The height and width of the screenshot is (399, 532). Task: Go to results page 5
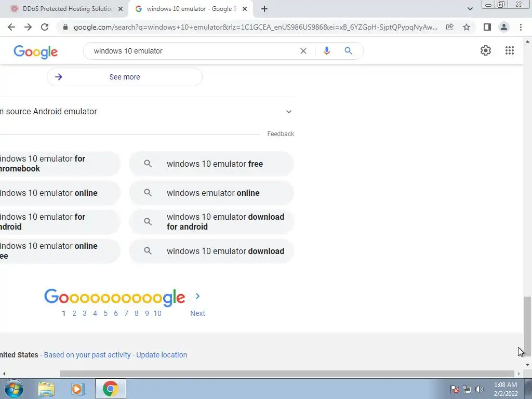105,313
